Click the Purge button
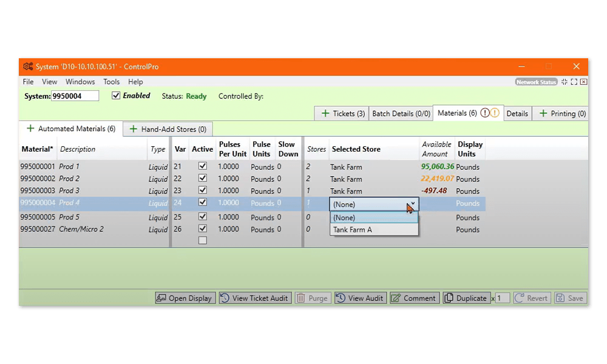Screen dimensions: 607x364 click(313, 298)
